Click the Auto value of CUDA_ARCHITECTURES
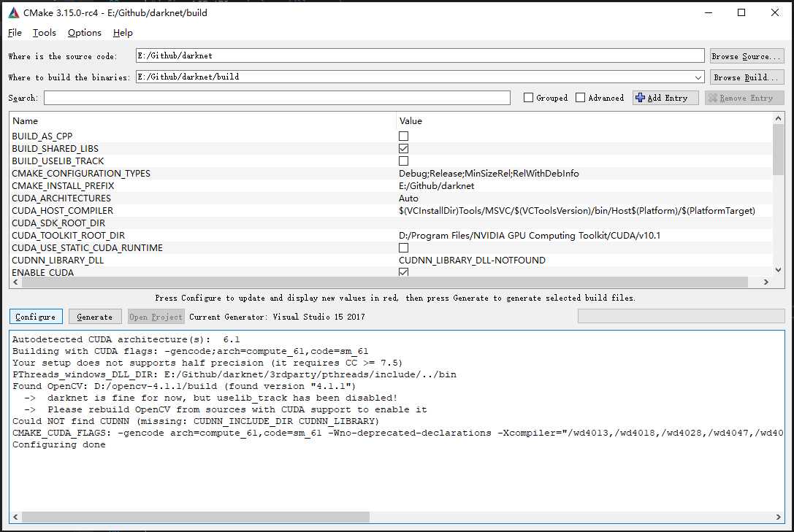The image size is (794, 532). 408,198
